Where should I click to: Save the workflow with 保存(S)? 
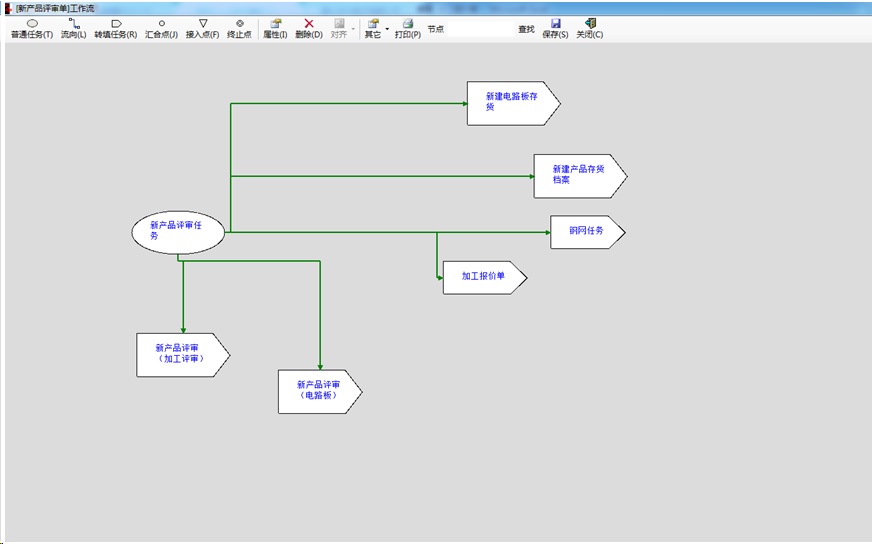tap(555, 28)
